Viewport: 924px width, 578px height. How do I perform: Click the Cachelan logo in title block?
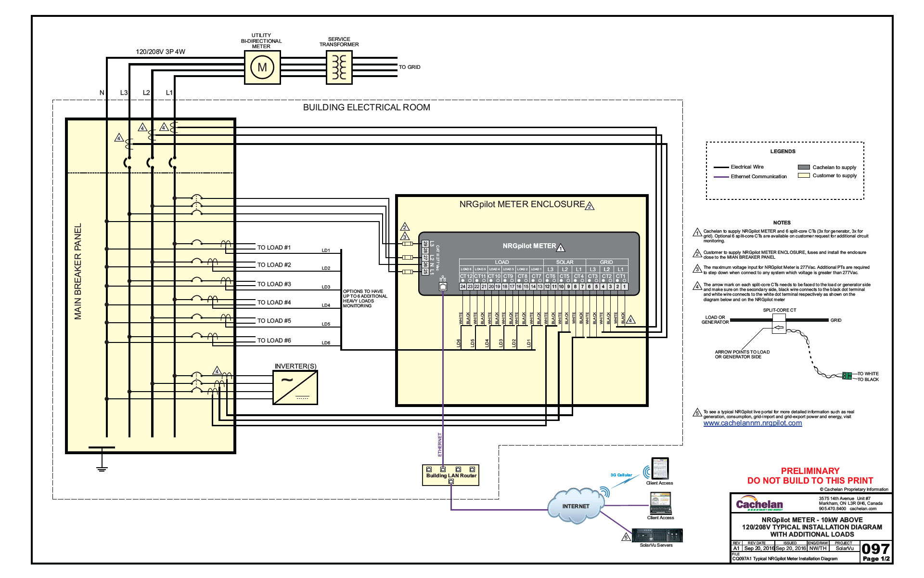(759, 503)
